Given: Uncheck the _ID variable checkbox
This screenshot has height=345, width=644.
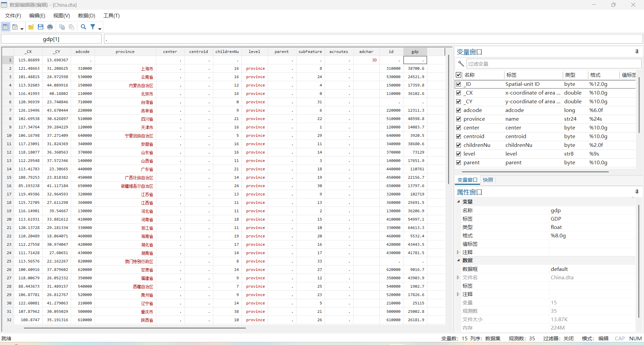Looking at the screenshot, I should (x=459, y=84).
